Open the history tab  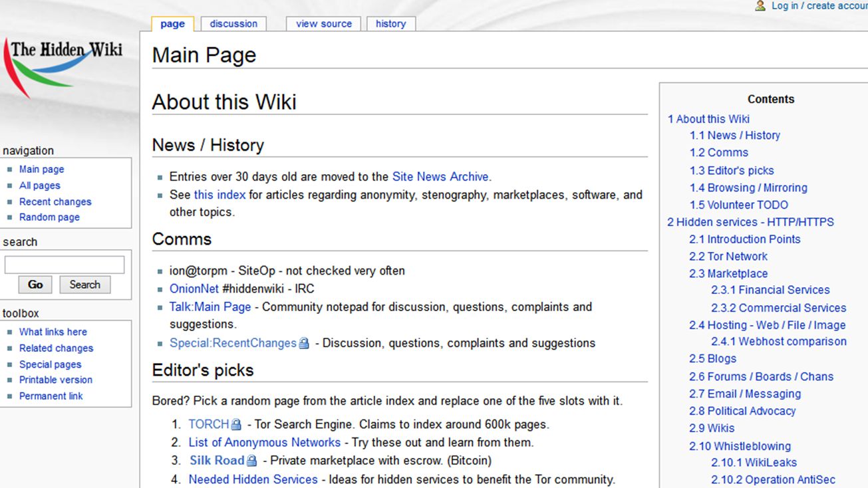pyautogui.click(x=390, y=24)
